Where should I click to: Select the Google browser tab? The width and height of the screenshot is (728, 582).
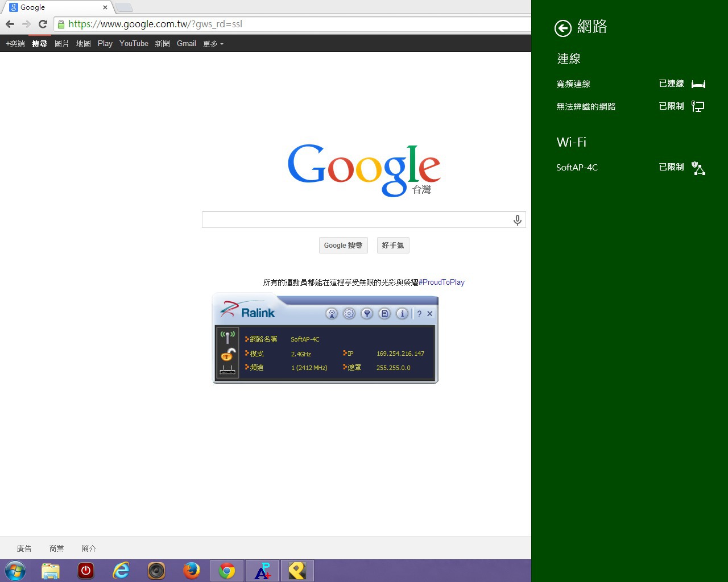[x=56, y=7]
